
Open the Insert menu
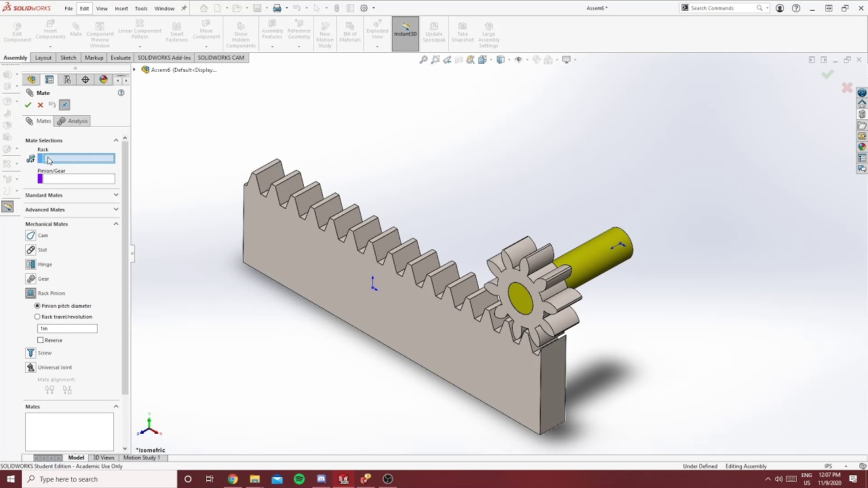click(121, 8)
